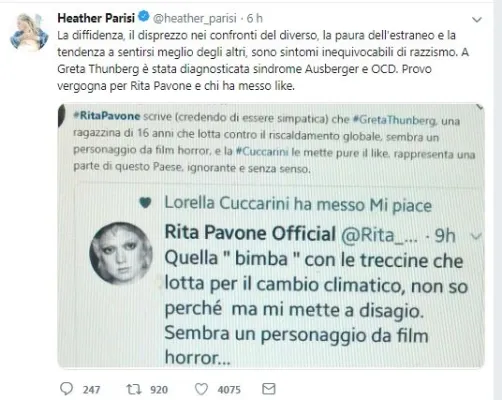Share via the envelope message icon
502x400 pixels.
(x=269, y=389)
